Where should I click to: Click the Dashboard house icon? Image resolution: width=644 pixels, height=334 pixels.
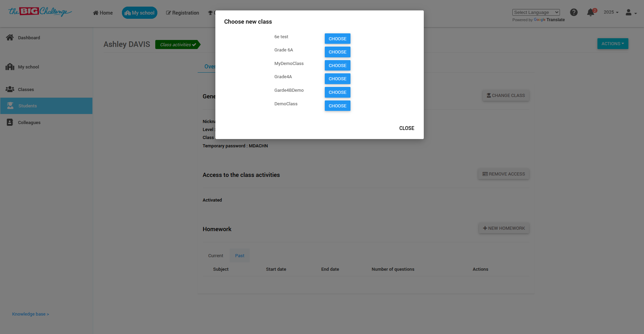pyautogui.click(x=10, y=38)
